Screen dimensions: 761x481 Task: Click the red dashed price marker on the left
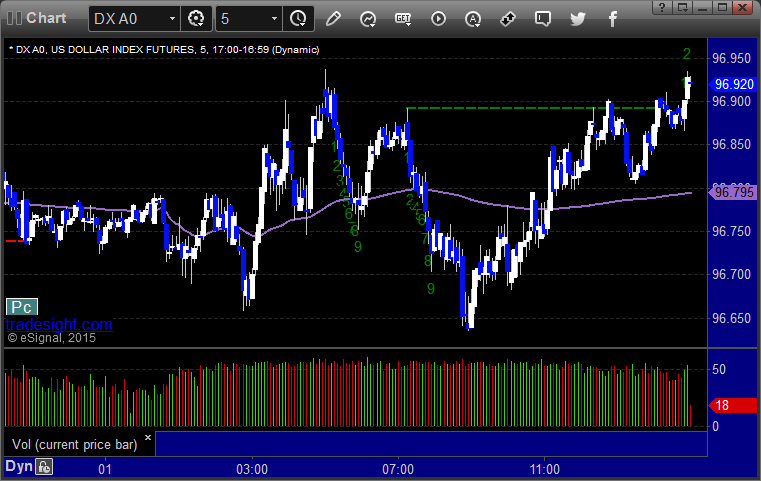(x=15, y=241)
